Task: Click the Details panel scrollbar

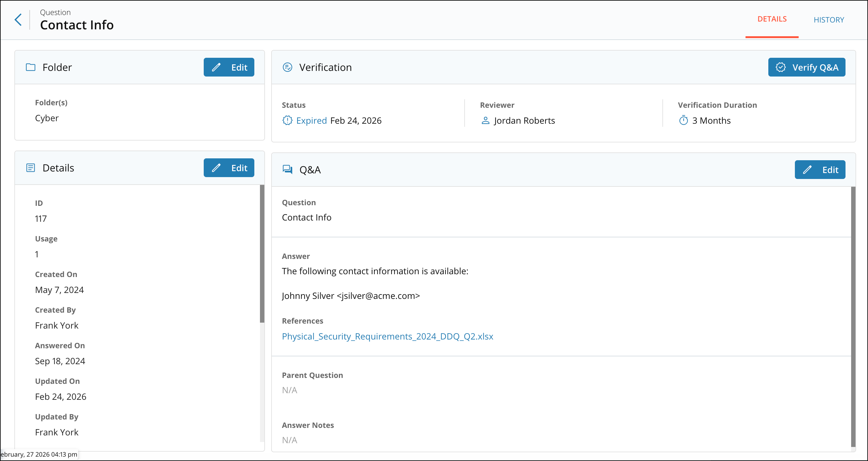Action: pos(262,254)
